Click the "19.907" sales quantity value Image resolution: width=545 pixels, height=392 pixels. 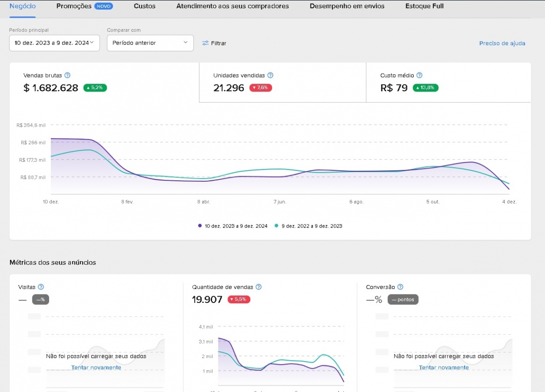[x=208, y=300]
